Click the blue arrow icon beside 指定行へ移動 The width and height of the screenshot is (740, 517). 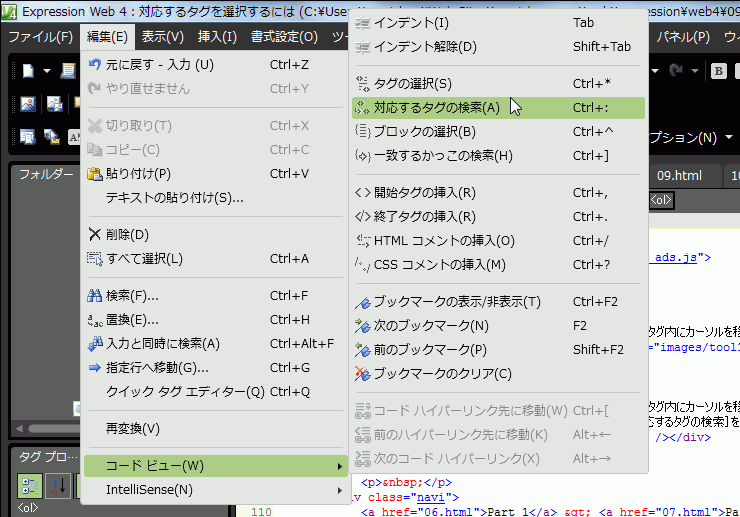click(95, 367)
